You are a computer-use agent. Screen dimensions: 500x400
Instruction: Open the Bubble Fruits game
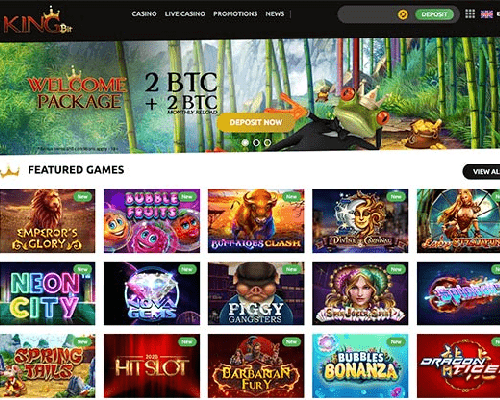(x=152, y=221)
